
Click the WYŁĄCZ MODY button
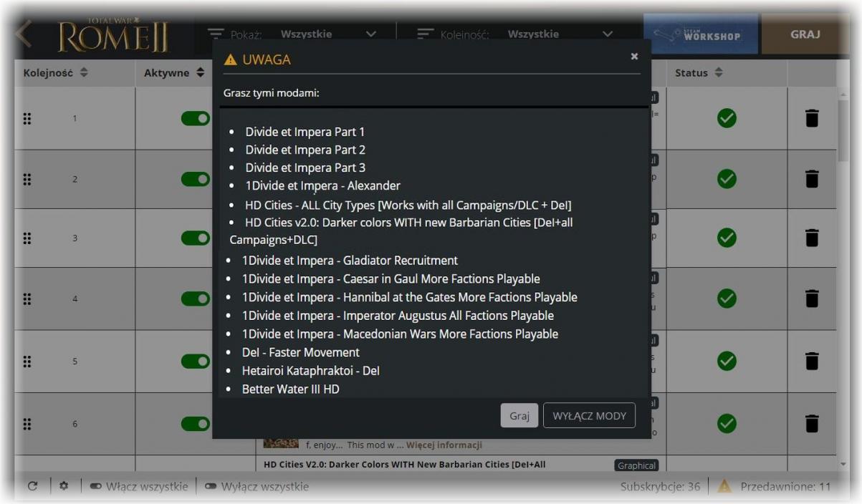tap(589, 416)
